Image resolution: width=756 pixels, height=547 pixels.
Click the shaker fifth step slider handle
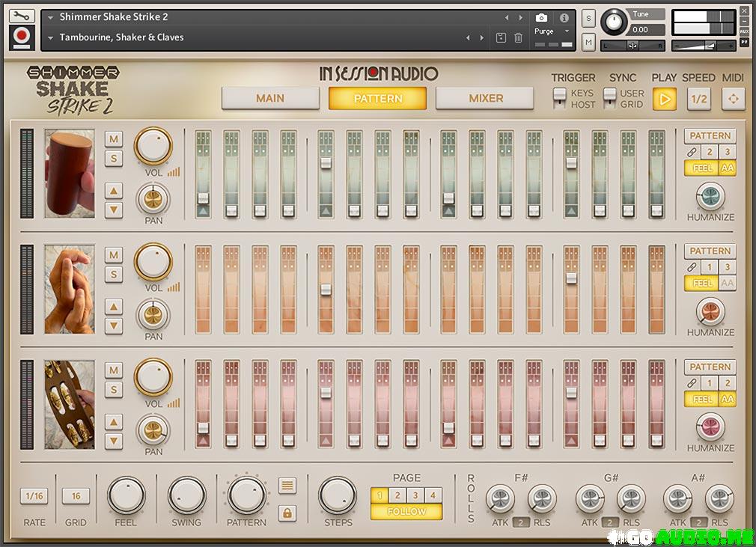click(x=326, y=289)
